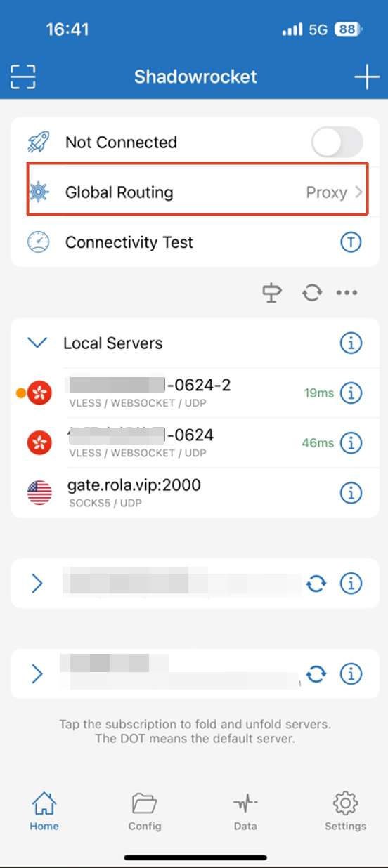The image size is (388, 868).
Task: Tap US flag of gate.rola.vip server
Action: point(39,493)
